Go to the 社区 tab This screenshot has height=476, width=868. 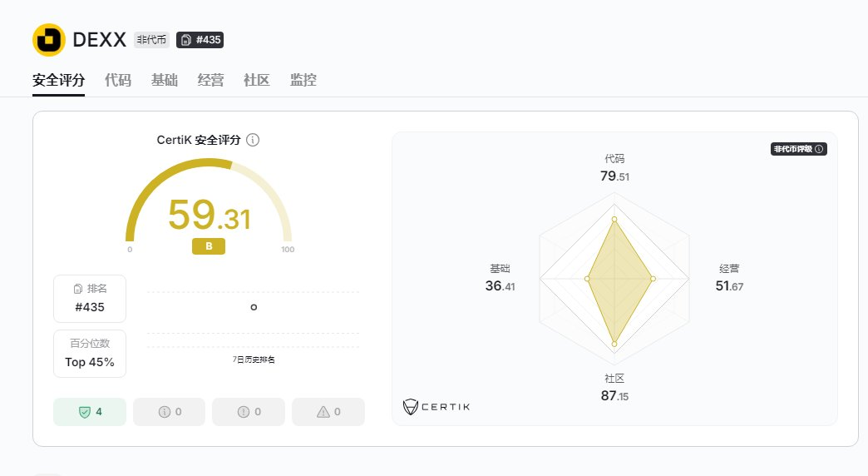[257, 81]
